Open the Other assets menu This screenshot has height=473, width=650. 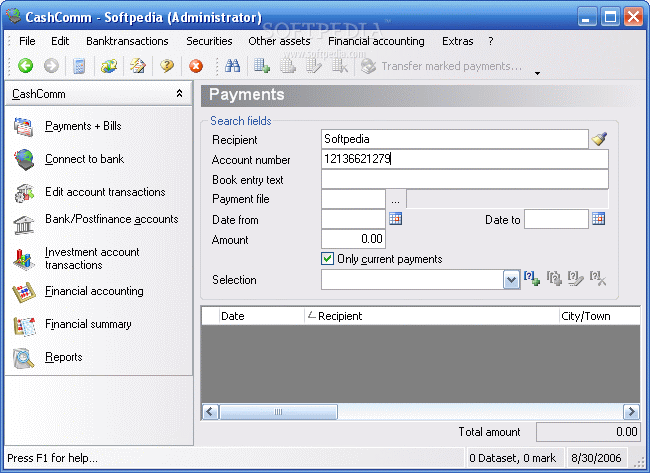click(x=279, y=41)
